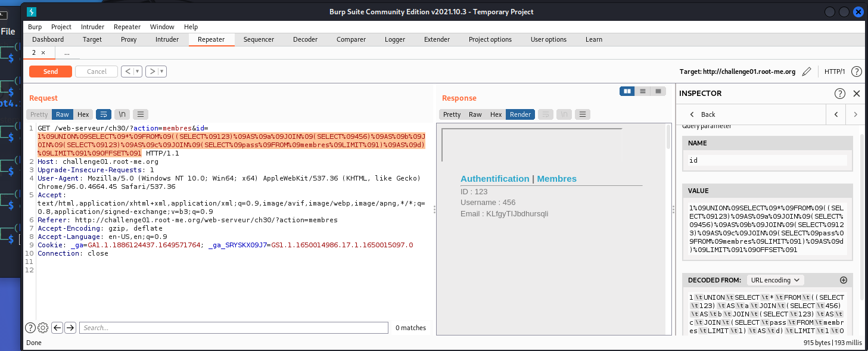
Task: Toggle response word wrap icon
Action: pyautogui.click(x=545, y=114)
